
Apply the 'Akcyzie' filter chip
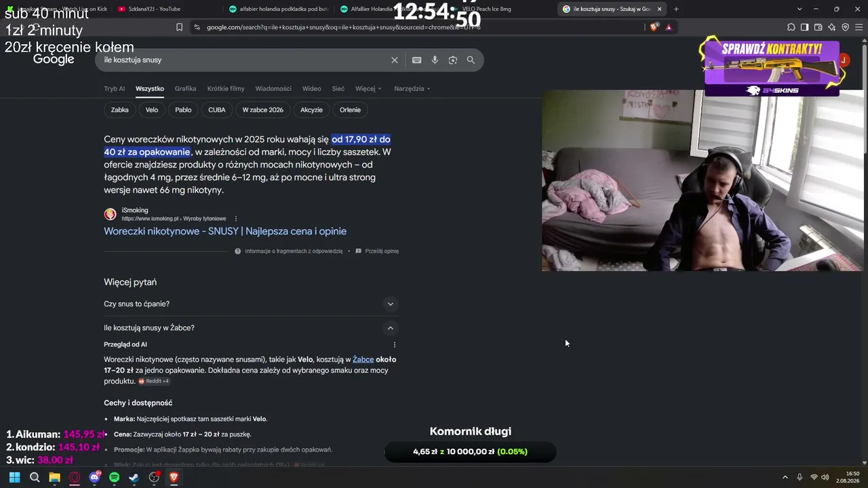click(312, 110)
